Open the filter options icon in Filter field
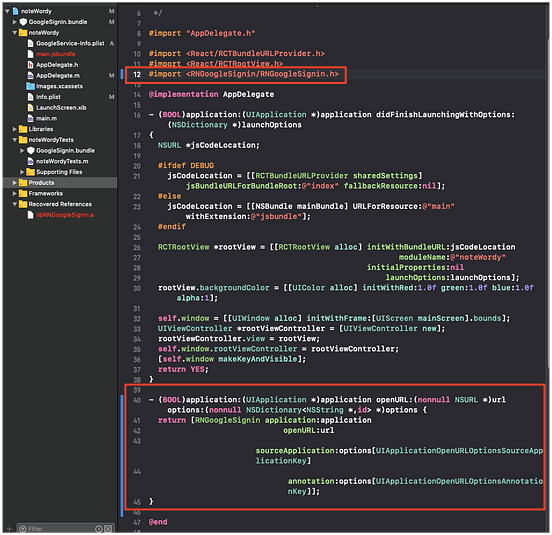 tap(23, 529)
